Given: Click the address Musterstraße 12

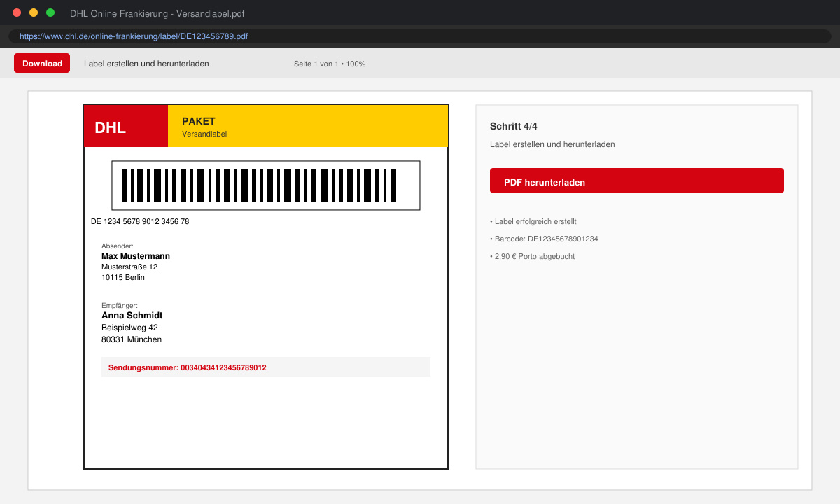Looking at the screenshot, I should [129, 267].
